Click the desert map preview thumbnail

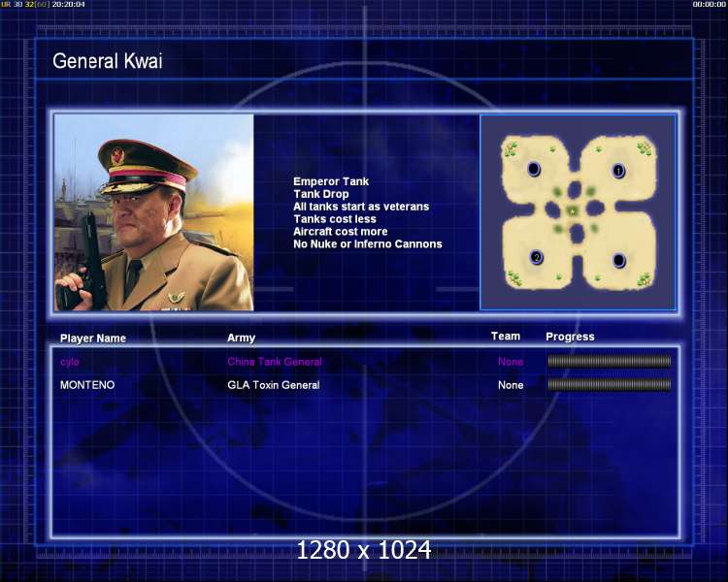578,212
